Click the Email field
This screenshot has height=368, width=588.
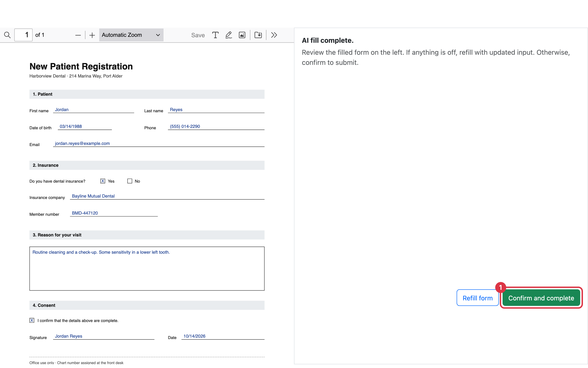pos(159,143)
